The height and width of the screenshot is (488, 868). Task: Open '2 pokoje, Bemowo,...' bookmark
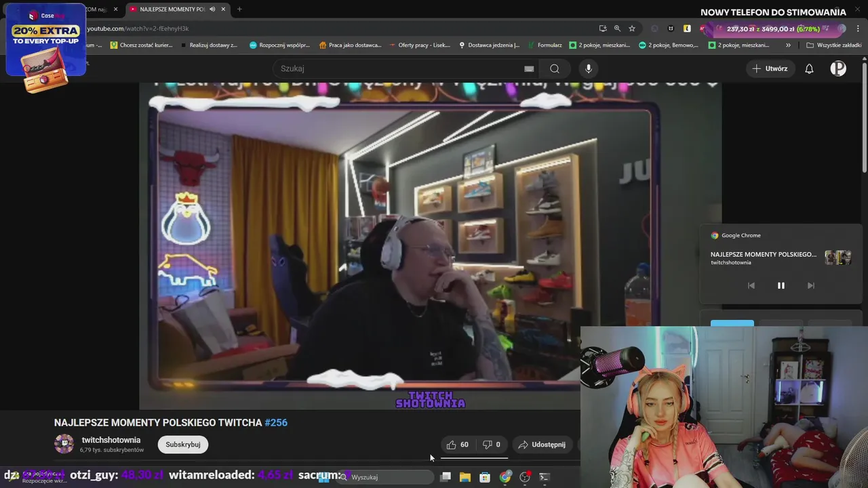[x=668, y=45]
